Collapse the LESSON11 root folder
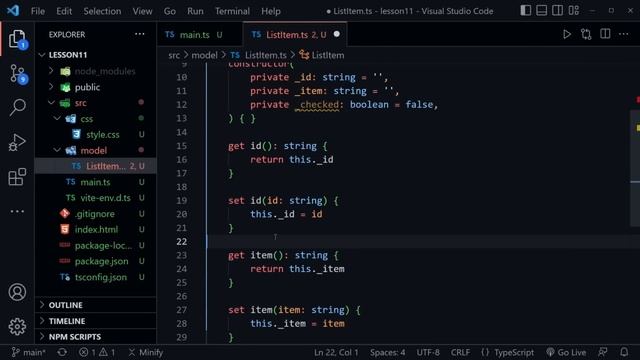The width and height of the screenshot is (640, 360). pyautogui.click(x=96, y=55)
